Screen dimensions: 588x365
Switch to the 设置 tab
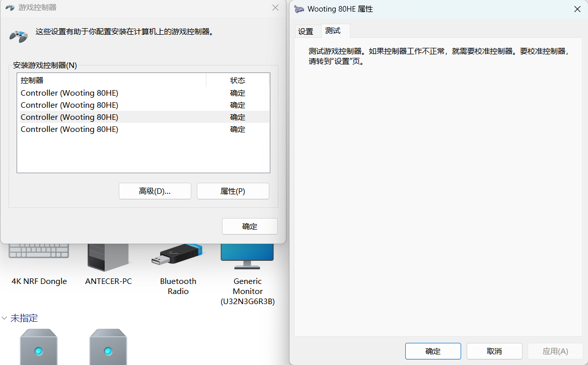[307, 31]
